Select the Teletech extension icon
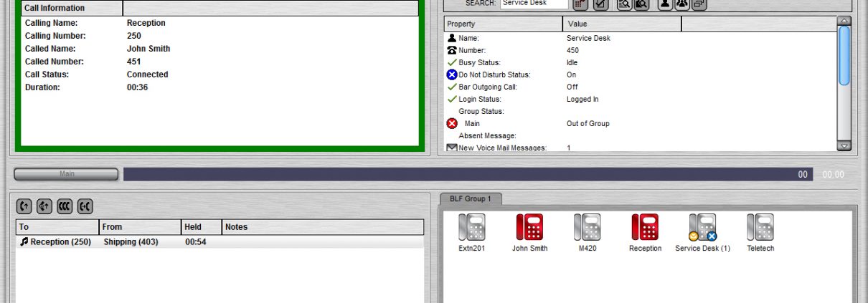 tap(760, 228)
